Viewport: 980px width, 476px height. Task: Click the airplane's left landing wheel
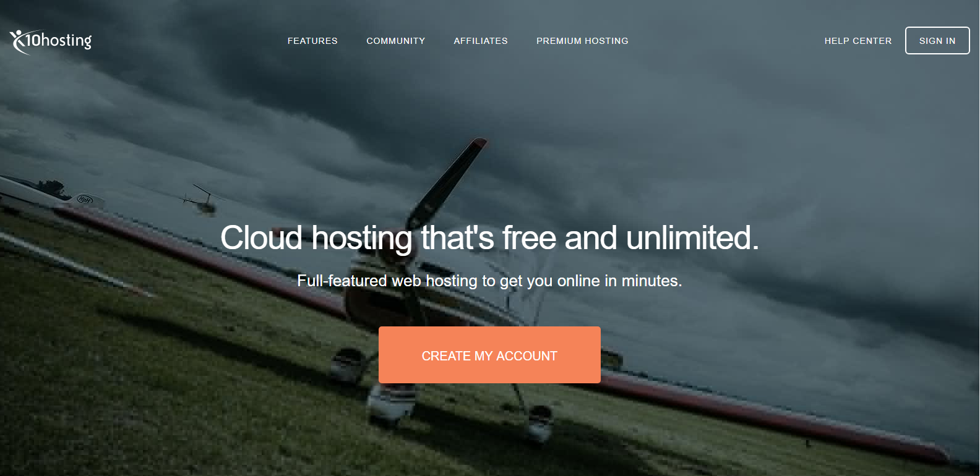click(392, 405)
